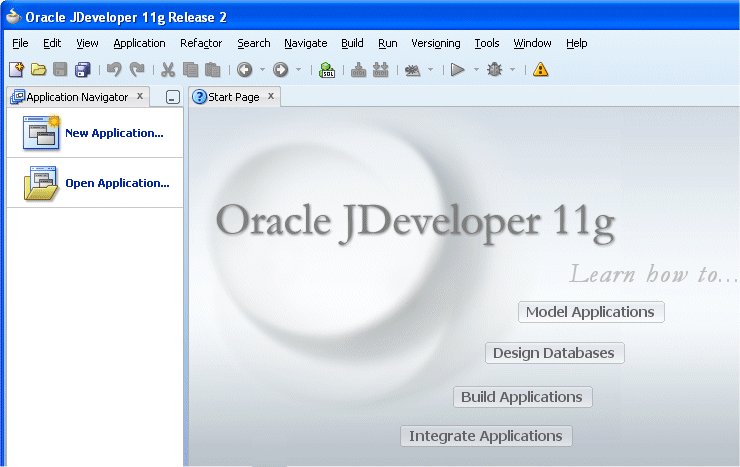
Task: Click the New file toolbar icon
Action: coord(16,70)
